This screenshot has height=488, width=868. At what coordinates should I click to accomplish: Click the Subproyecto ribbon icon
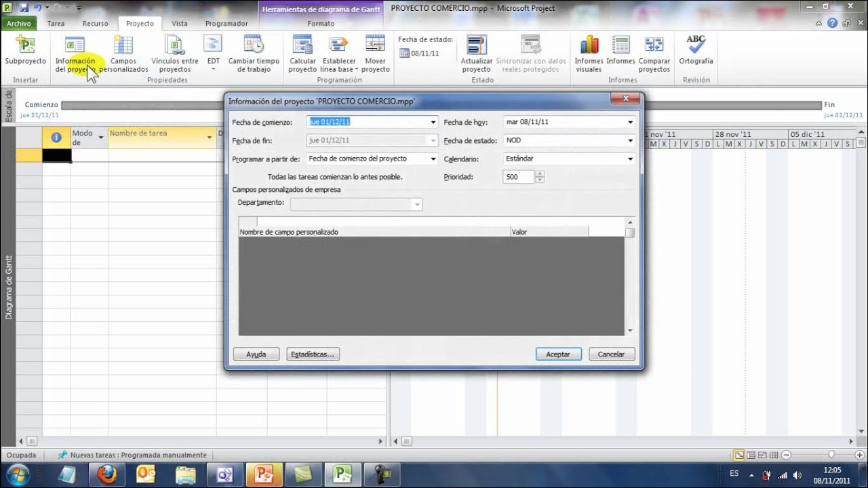25,53
